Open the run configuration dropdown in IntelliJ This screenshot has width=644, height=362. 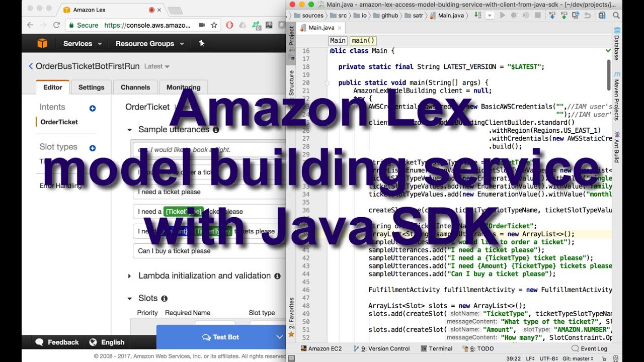click(x=490, y=16)
